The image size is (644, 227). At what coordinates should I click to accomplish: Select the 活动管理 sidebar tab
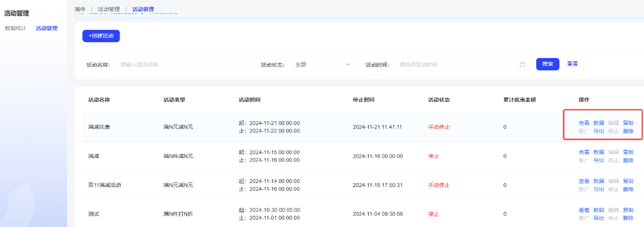(x=46, y=28)
